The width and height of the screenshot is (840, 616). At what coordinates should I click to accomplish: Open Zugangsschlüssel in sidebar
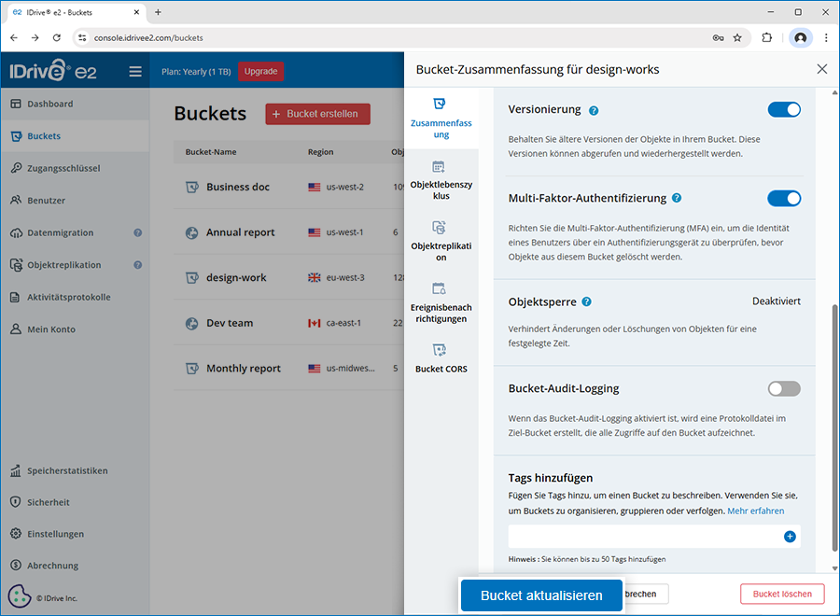point(63,168)
